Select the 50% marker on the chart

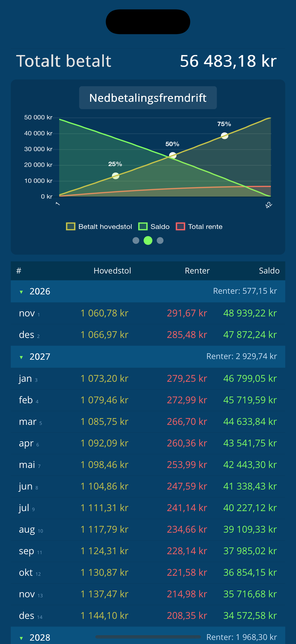click(173, 156)
